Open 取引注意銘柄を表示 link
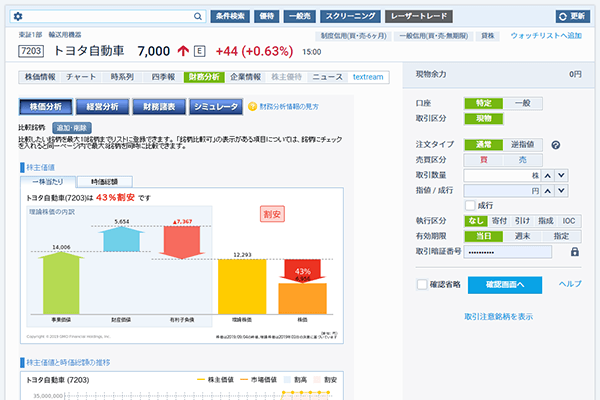The width and height of the screenshot is (600, 400). (499, 317)
